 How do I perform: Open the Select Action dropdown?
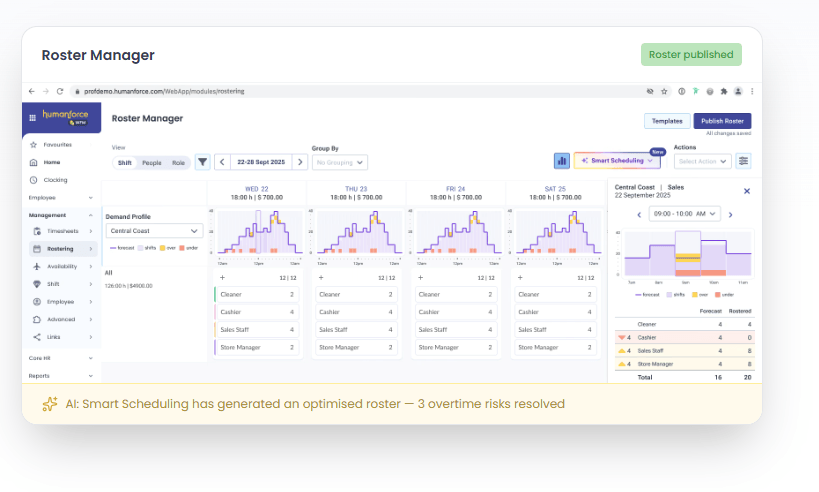point(702,161)
